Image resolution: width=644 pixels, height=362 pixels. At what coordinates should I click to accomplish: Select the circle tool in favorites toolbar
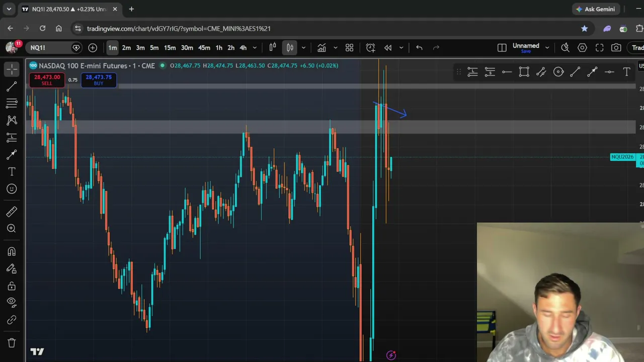558,72
